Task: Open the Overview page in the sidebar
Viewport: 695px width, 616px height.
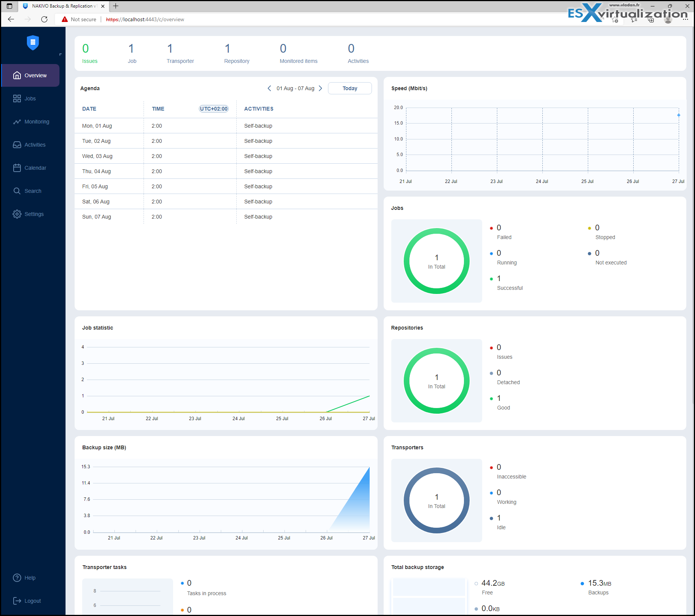Action: tap(30, 75)
